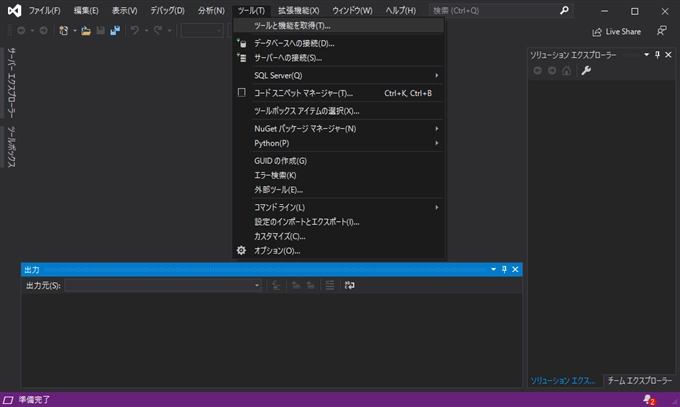Click the redo toolbar icon
Screen dimensions: 680x407
(x=158, y=30)
